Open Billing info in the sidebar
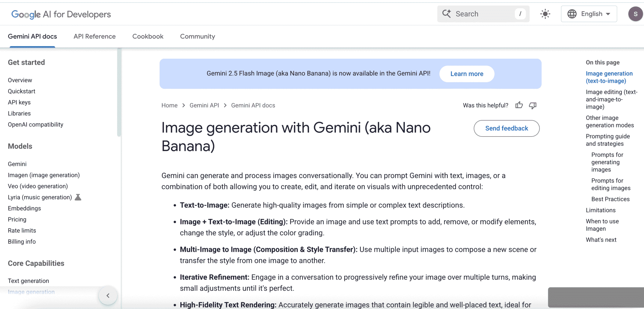The height and width of the screenshot is (309, 644). [22, 242]
